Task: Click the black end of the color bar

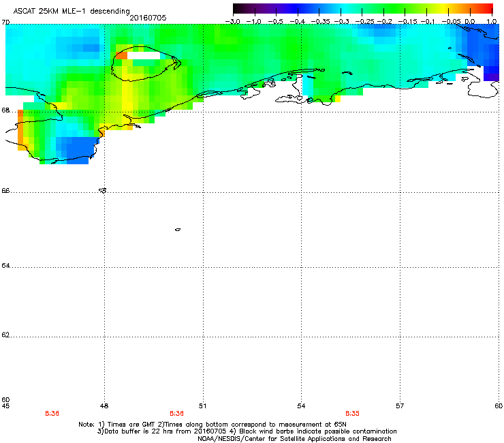Action: 237,9
